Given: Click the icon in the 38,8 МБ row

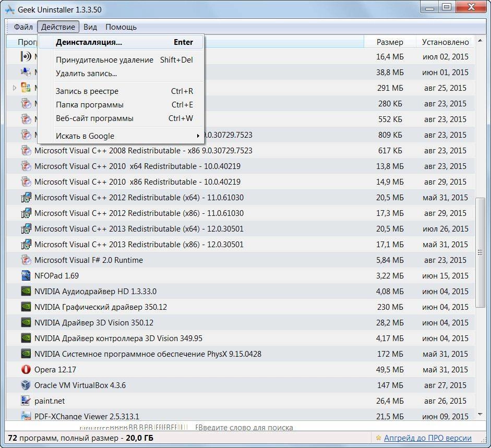Looking at the screenshot, I should 26,72.
